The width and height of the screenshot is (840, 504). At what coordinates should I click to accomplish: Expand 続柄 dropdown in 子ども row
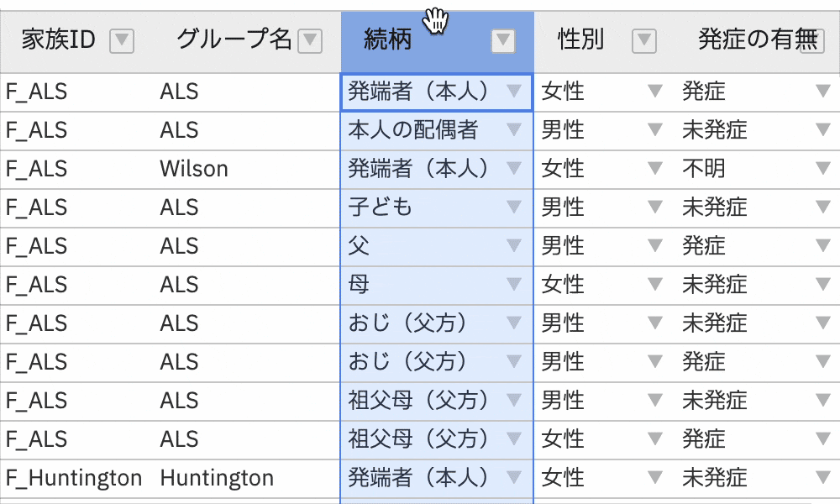(x=514, y=207)
